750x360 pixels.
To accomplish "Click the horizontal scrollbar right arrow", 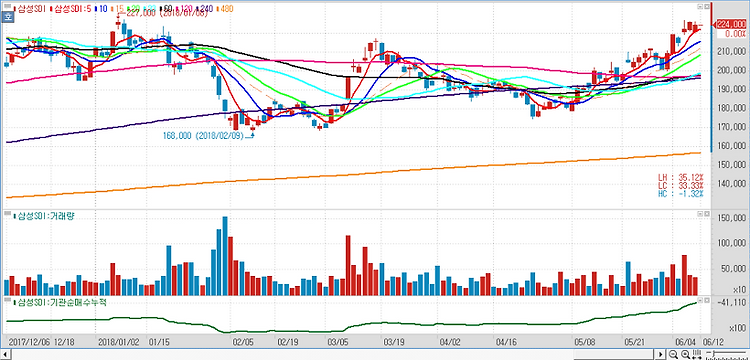I will click(x=661, y=354).
